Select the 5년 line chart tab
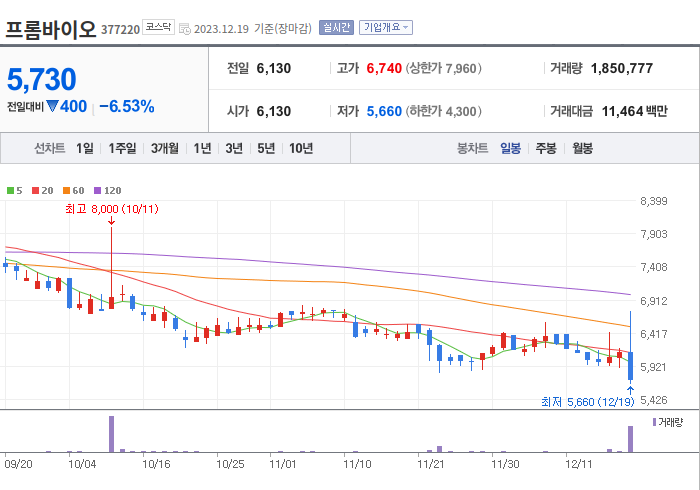The height and width of the screenshot is (490, 700). [266, 148]
